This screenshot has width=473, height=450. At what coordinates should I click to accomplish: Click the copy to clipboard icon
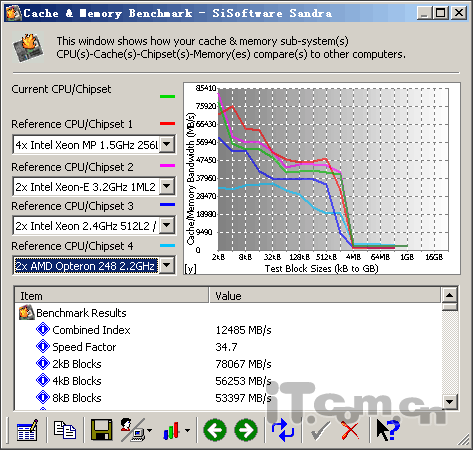click(x=65, y=430)
